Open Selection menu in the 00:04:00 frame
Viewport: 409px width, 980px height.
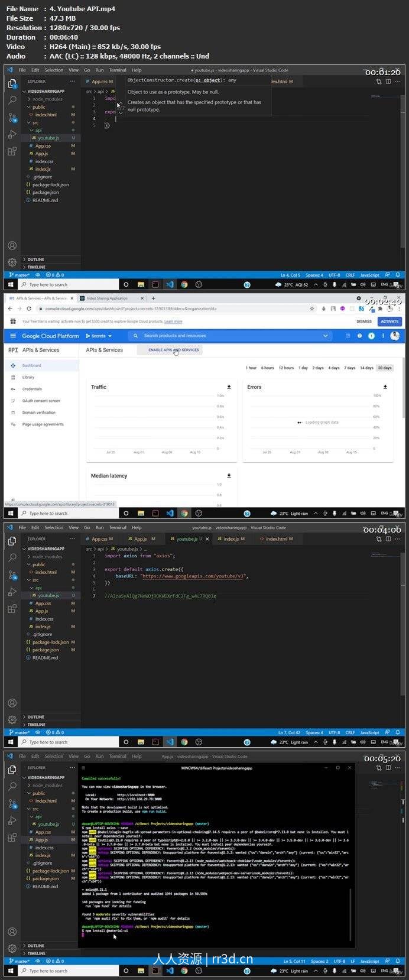pyautogui.click(x=54, y=527)
